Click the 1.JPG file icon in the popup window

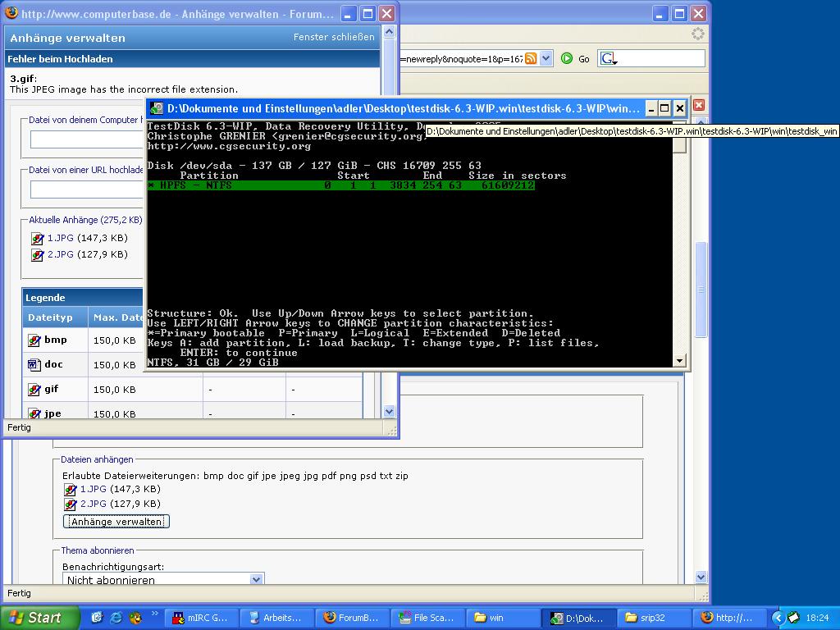(x=37, y=239)
